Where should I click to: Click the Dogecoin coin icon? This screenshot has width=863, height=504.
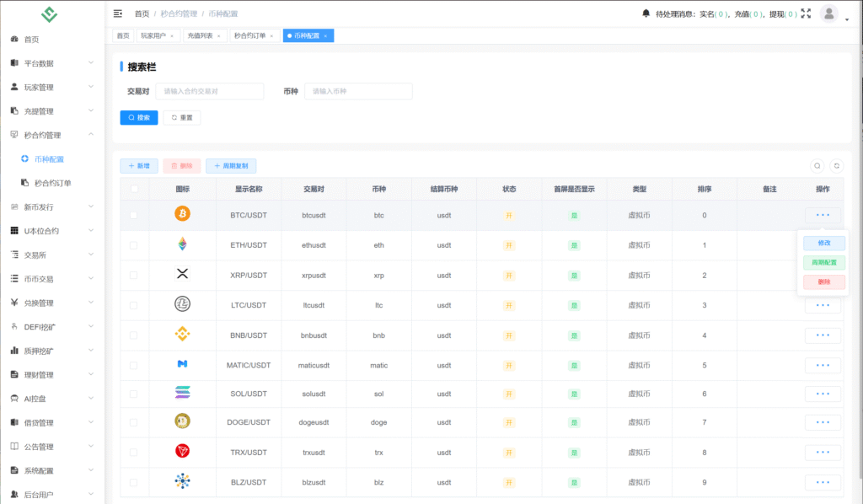tap(182, 421)
